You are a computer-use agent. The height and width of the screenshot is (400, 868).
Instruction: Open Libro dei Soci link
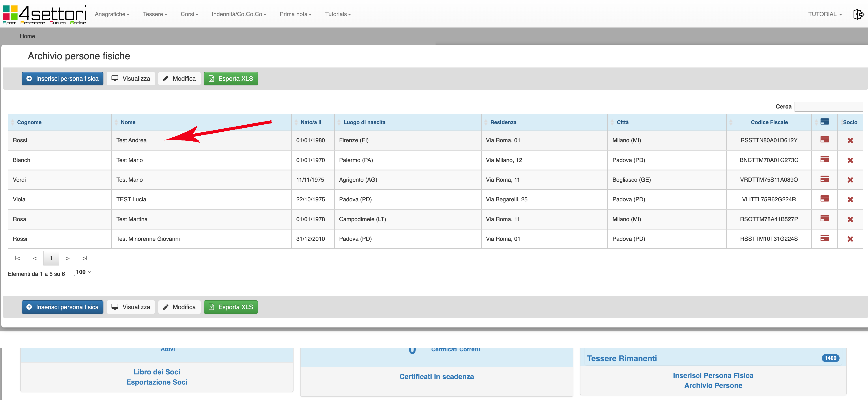(x=157, y=372)
